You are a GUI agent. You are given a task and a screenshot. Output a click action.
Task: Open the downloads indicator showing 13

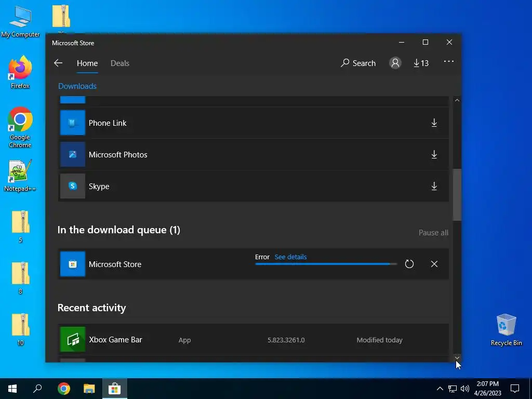click(x=421, y=63)
